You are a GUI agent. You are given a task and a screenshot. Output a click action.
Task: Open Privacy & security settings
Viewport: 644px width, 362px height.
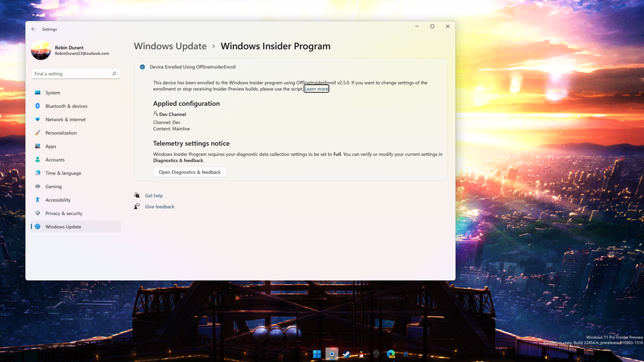pyautogui.click(x=75, y=213)
